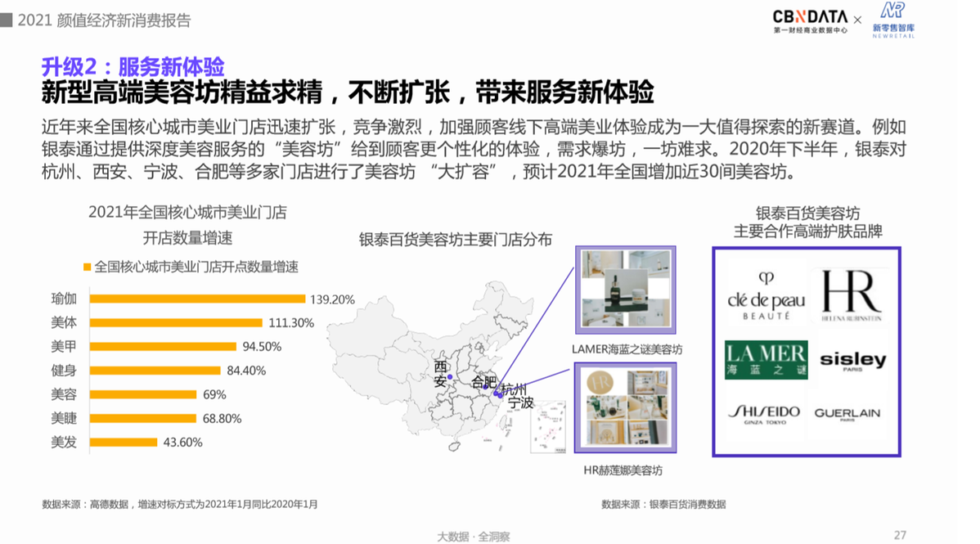Click the category label 健身

pos(64,371)
